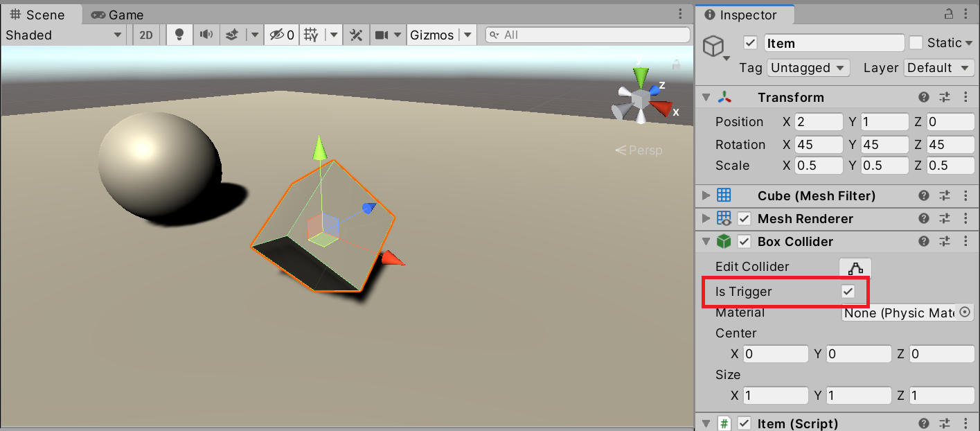Open the Shaded draw mode dropdown
The width and height of the screenshot is (980, 431).
pyautogui.click(x=63, y=35)
